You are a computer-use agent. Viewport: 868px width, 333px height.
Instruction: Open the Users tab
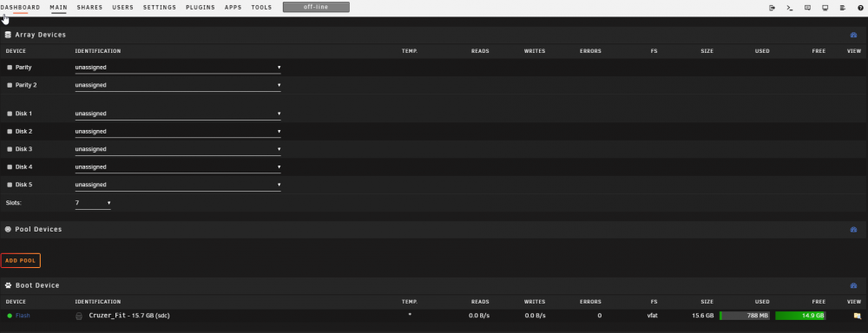(x=123, y=8)
